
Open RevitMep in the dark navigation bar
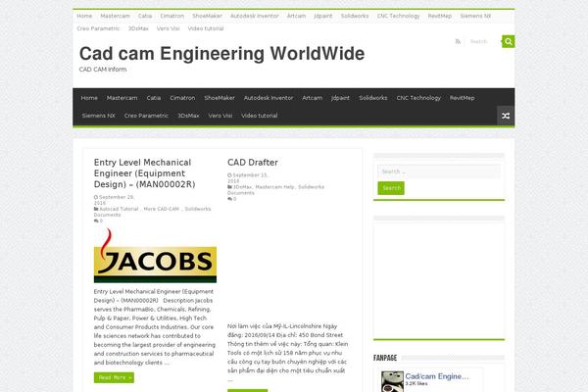462,98
